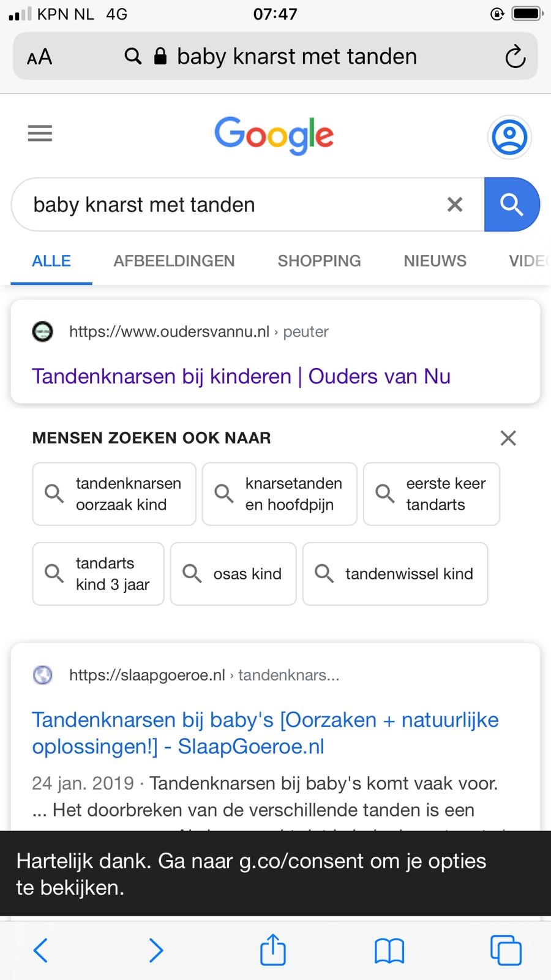
Task: Open 'Tandenknarsen bij kinderen' Ouders van Nu result
Action: tap(241, 376)
